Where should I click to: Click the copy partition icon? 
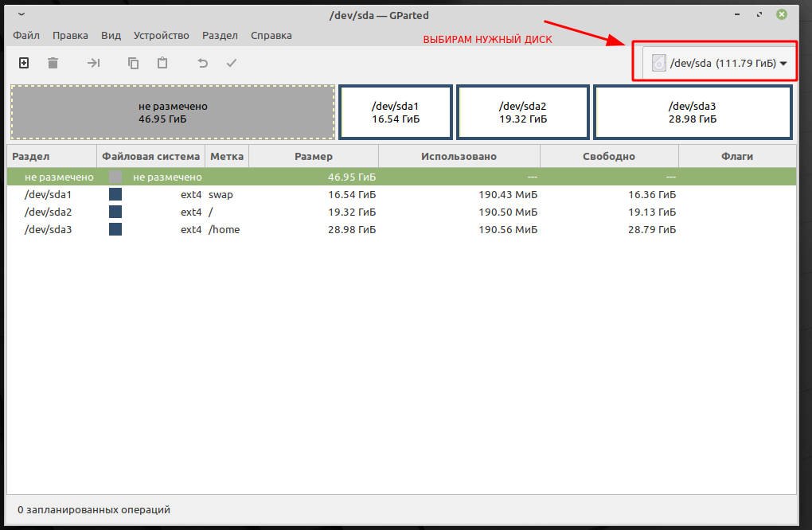[x=133, y=63]
